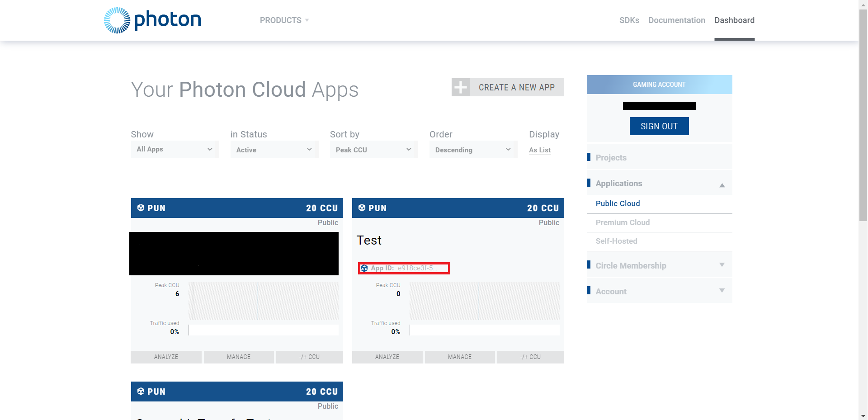This screenshot has width=868, height=420.
Task: Click the Photon sunburst logo
Action: coord(117,20)
